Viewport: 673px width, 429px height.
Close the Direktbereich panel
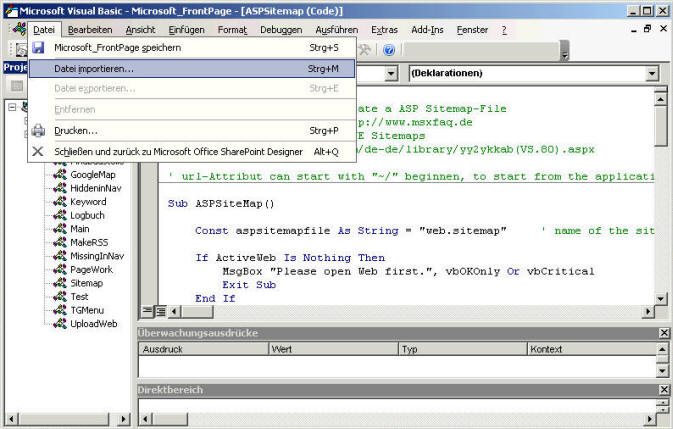(x=664, y=390)
